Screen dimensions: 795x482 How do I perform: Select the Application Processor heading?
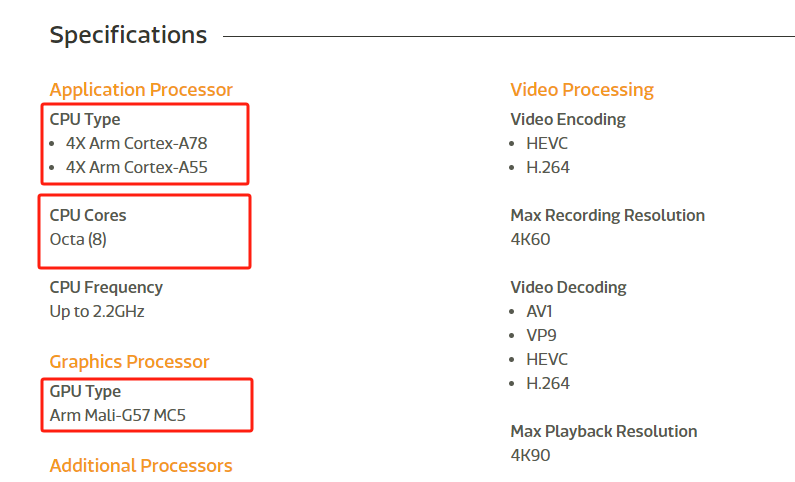point(141,90)
